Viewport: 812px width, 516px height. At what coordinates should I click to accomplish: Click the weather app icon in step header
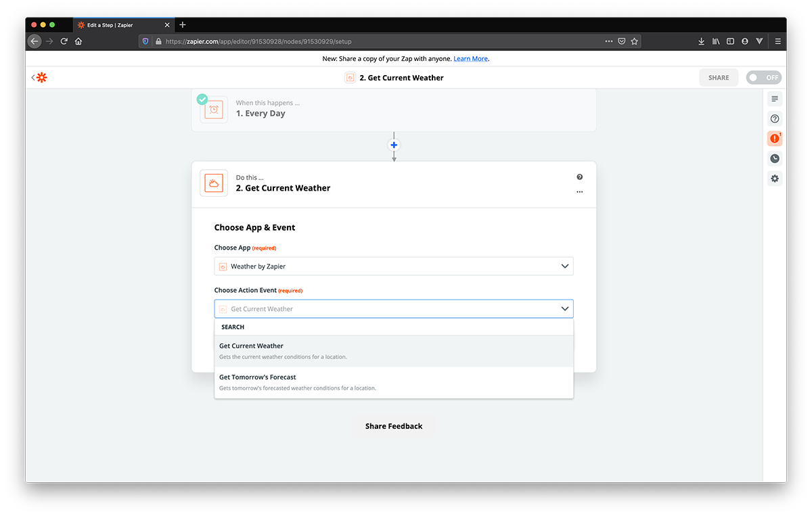point(214,183)
